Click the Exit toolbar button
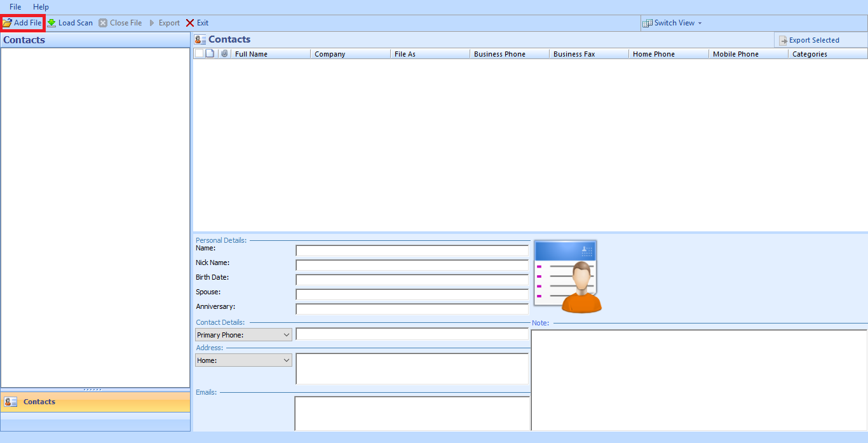 coord(197,23)
